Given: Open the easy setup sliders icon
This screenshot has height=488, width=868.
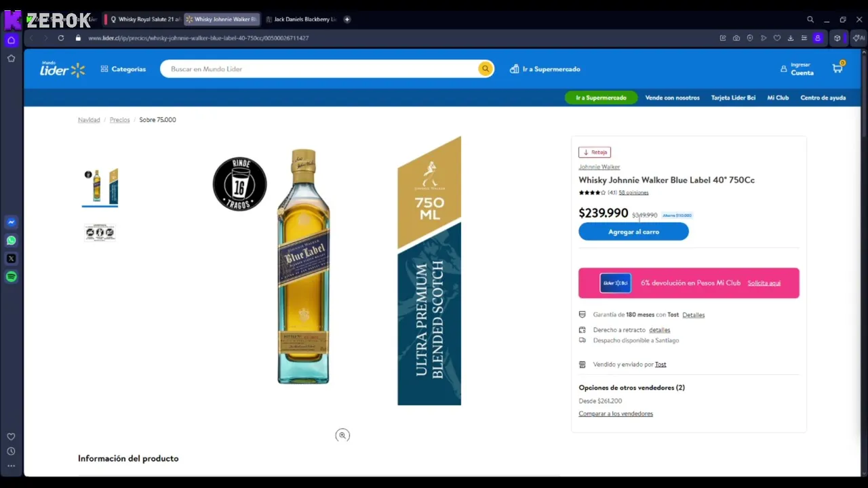Looking at the screenshot, I should pos(804,38).
